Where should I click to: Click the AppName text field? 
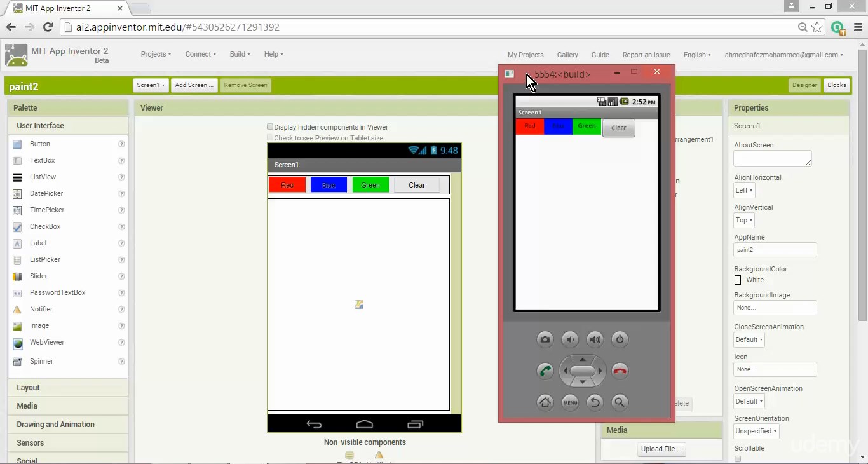click(775, 250)
